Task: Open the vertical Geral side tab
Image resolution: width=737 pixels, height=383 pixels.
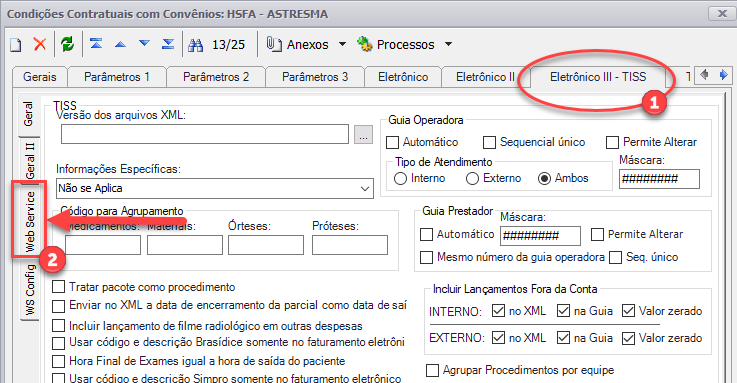Action: [x=29, y=114]
